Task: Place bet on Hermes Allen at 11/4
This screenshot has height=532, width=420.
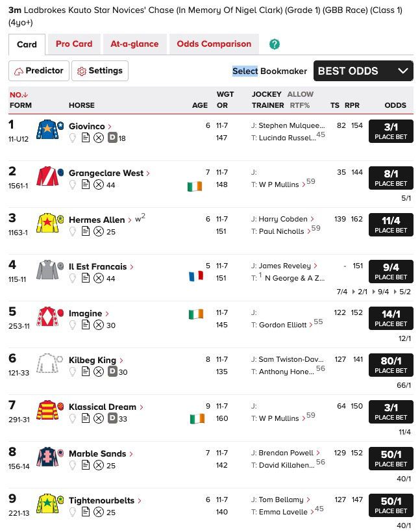Action: click(391, 225)
